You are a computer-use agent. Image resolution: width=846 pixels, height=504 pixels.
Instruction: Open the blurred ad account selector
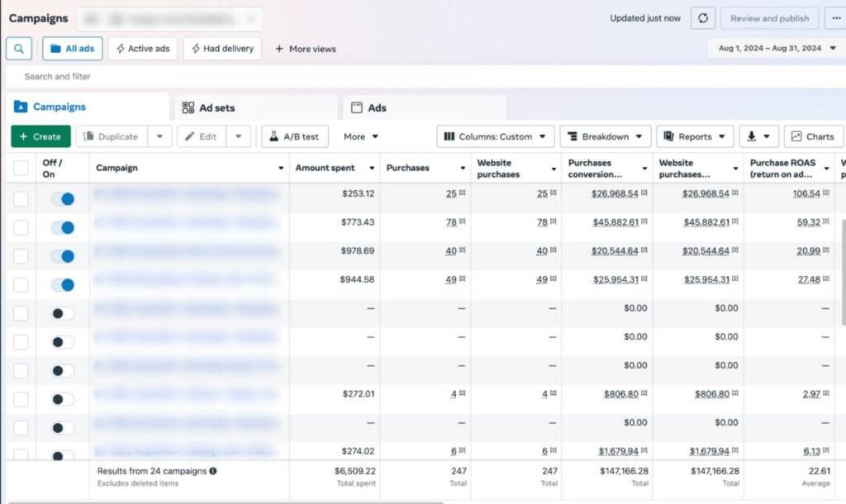[169, 20]
